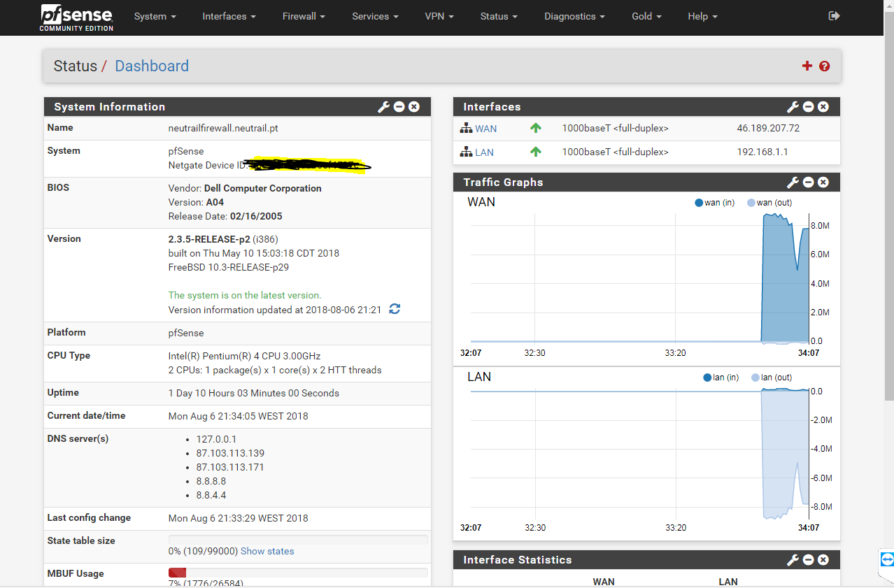Open the Diagnostics dropdown menu

(574, 16)
